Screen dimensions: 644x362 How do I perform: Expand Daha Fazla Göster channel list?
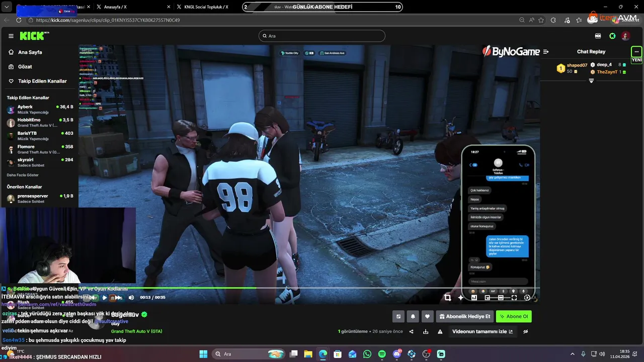[23, 175]
